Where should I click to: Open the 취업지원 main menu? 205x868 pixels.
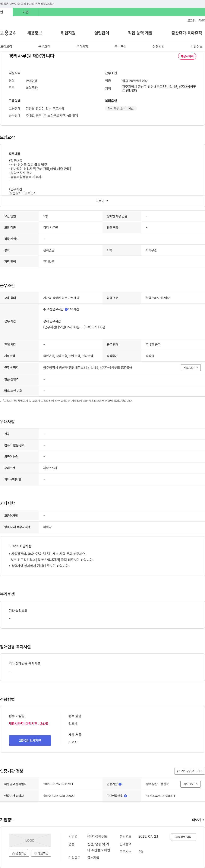[68, 33]
